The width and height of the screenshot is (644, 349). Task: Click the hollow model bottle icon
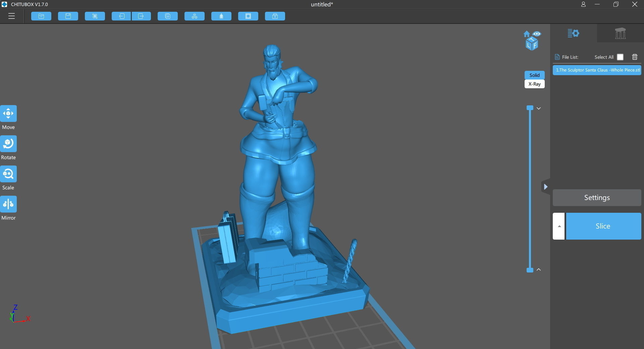221,16
